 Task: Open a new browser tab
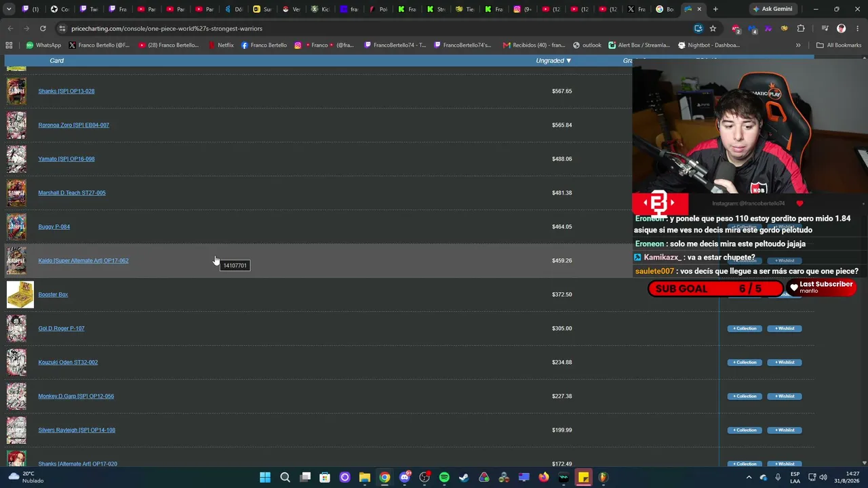(715, 9)
